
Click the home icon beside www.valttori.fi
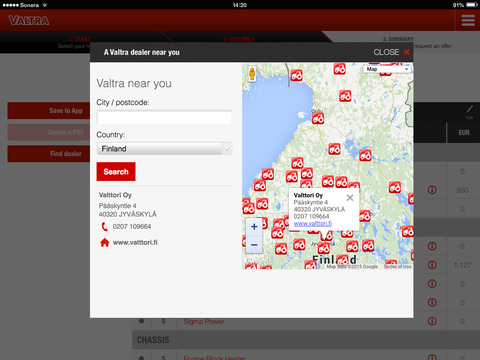pyautogui.click(x=105, y=242)
